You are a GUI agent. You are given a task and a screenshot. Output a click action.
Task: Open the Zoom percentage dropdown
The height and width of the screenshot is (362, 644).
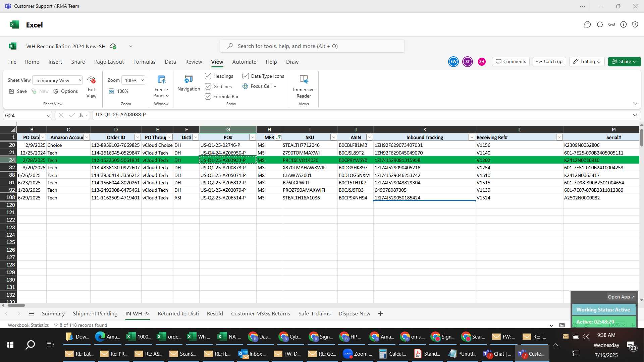click(133, 80)
